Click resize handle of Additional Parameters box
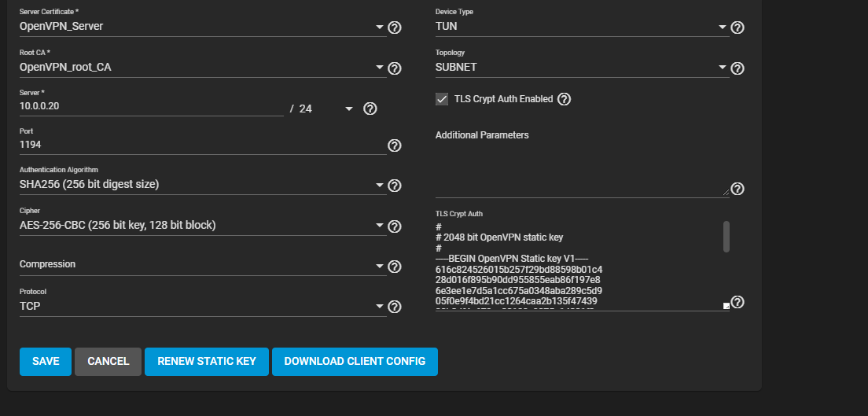Image resolution: width=868 pixels, height=416 pixels. (726, 192)
